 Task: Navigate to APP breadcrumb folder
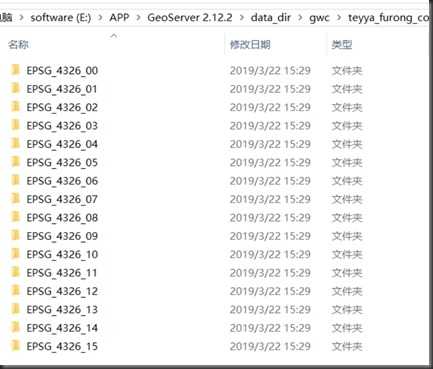coord(119,17)
